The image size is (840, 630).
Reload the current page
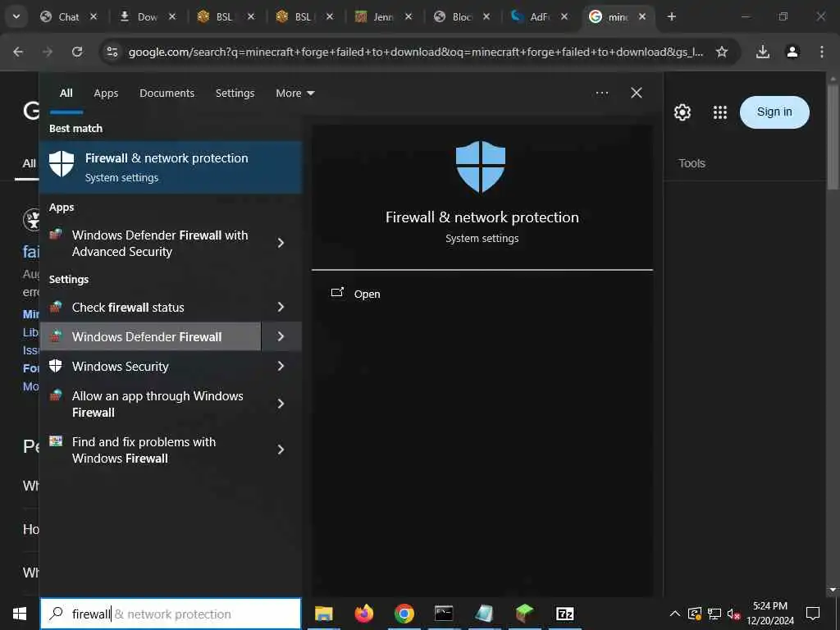[x=77, y=52]
